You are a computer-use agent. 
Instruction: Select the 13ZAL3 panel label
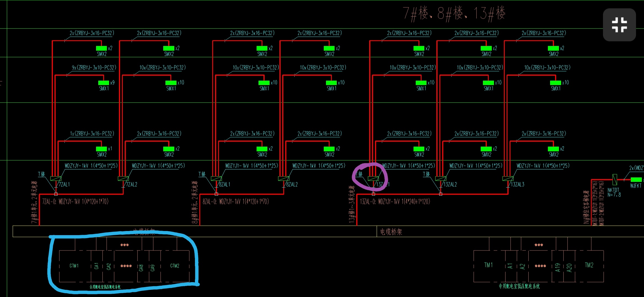tap(517, 185)
